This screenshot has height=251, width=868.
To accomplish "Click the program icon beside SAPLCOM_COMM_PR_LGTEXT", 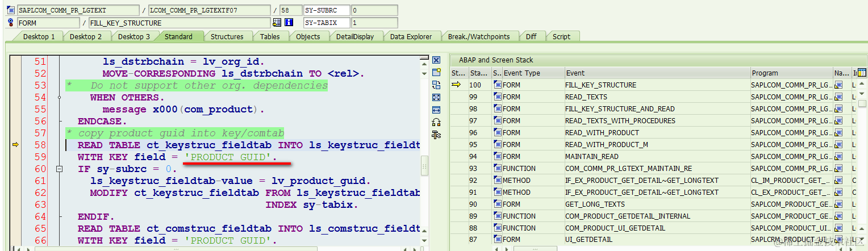I will [10, 10].
